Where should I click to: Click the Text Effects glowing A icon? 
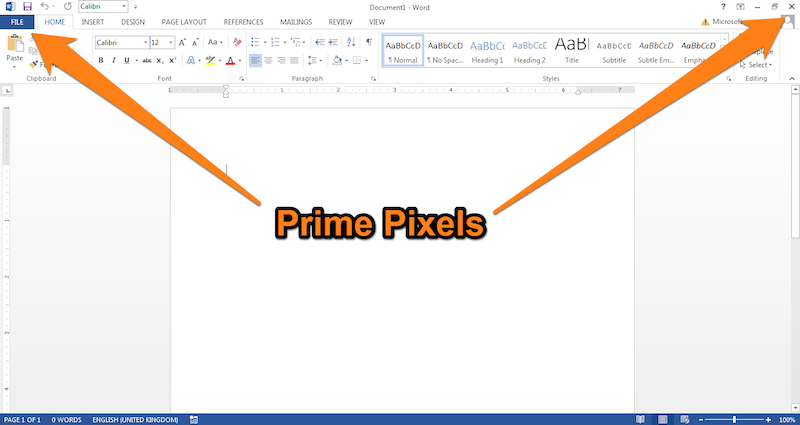[x=191, y=61]
